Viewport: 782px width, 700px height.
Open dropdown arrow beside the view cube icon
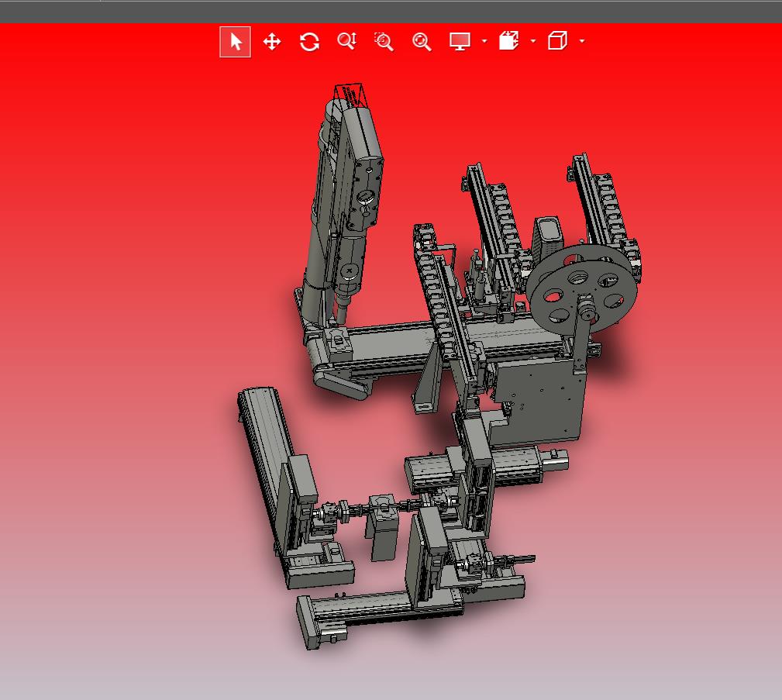pos(582,41)
